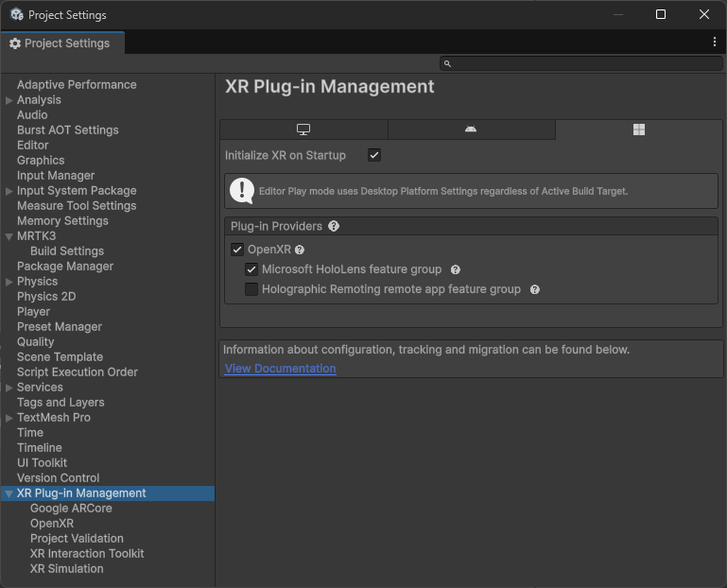Viewport: 727px width, 588px height.
Task: Toggle Initialize XR on Startup checkbox
Action: (x=374, y=155)
